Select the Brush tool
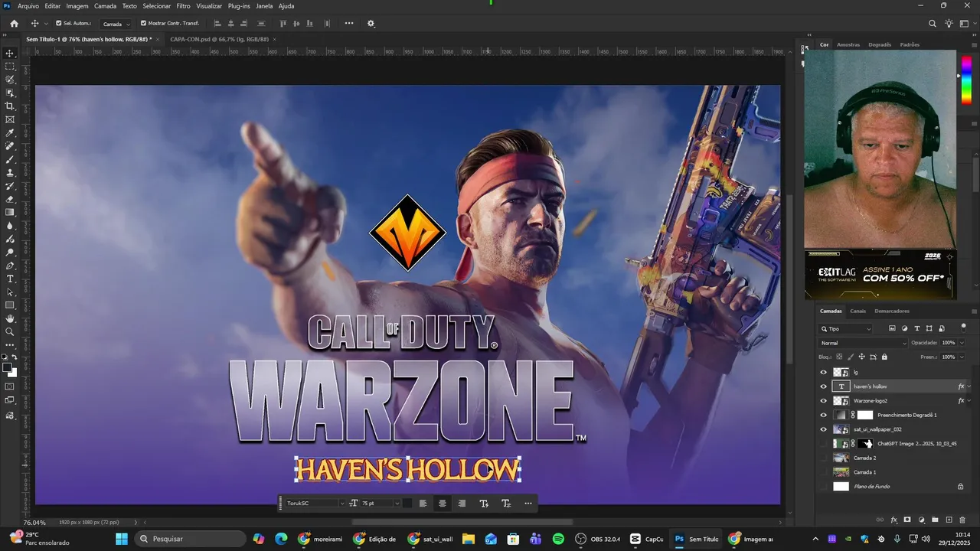 (10, 159)
